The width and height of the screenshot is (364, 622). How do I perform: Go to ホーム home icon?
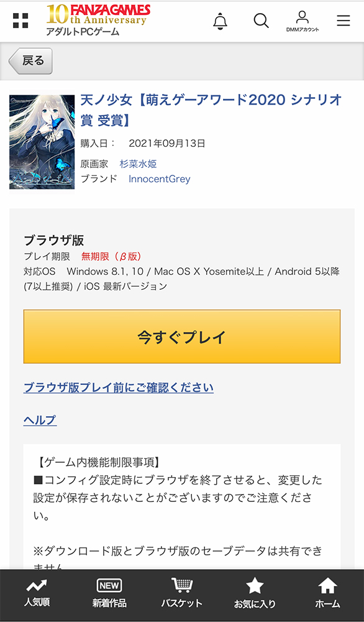[x=327, y=594]
